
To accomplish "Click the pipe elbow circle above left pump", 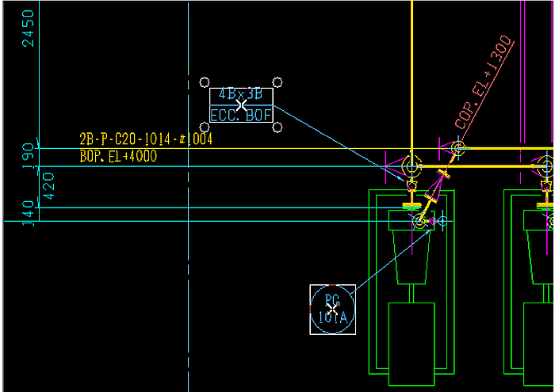I will (x=411, y=166).
